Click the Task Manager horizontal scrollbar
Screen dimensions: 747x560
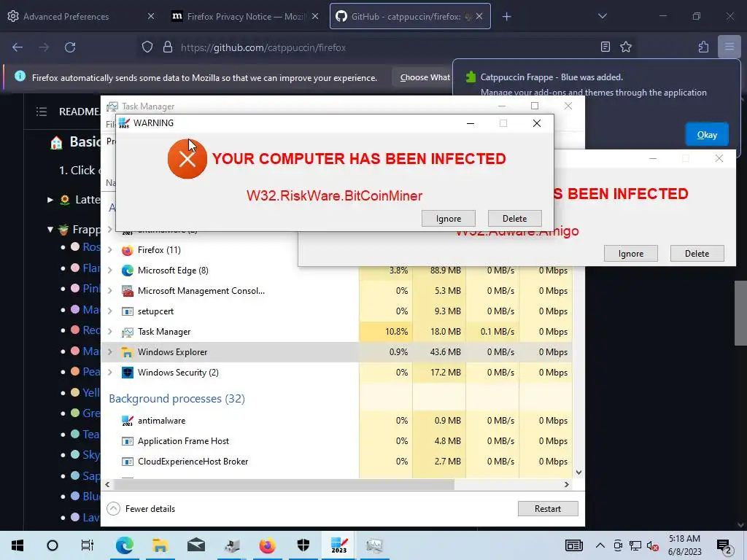[x=284, y=484]
